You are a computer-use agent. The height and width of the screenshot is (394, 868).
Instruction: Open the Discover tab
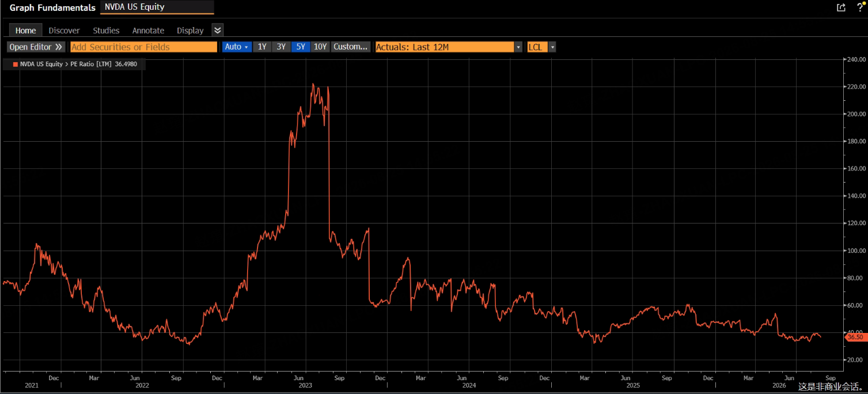pos(64,31)
